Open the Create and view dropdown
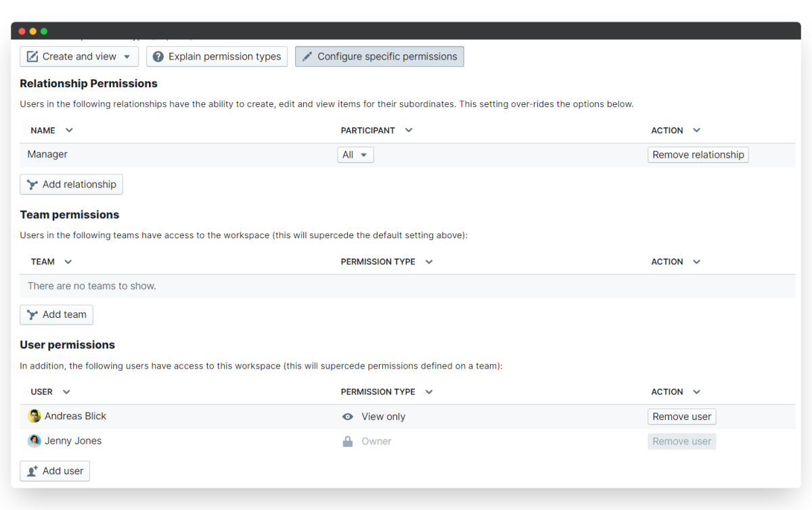This screenshot has height=510, width=812. (79, 57)
